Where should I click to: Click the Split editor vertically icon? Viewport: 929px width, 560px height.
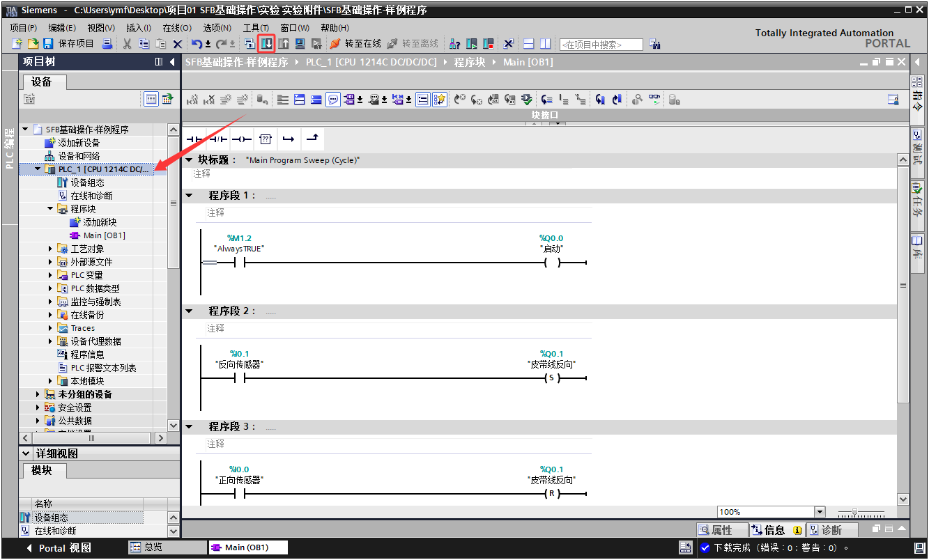(545, 44)
